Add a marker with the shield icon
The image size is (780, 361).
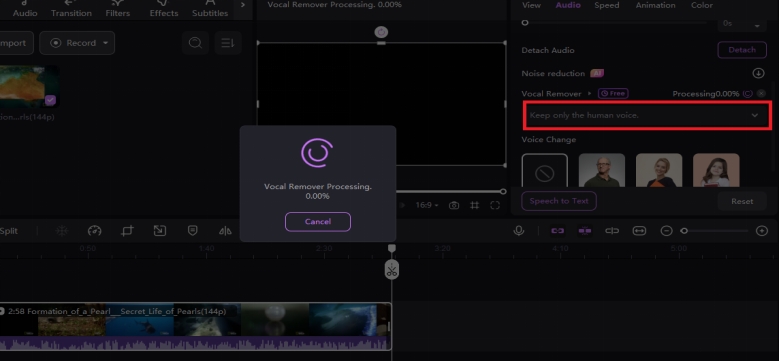(x=193, y=230)
